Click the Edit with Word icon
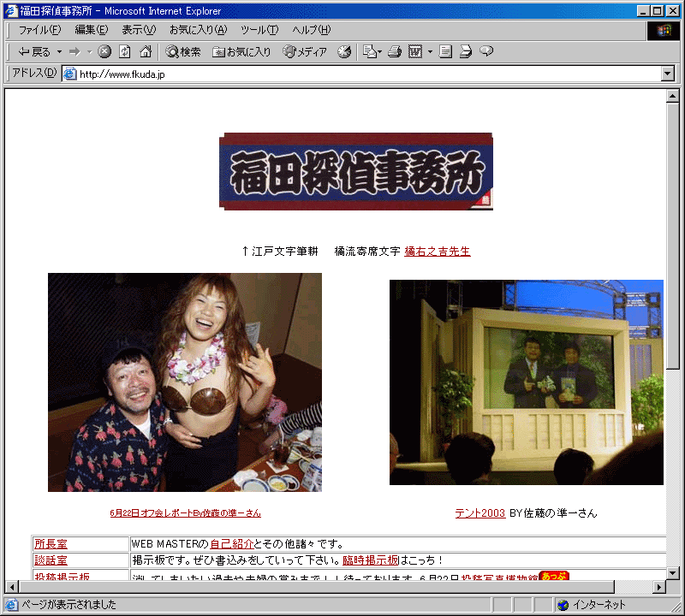Screen dimensions: 685x616 (x=415, y=52)
